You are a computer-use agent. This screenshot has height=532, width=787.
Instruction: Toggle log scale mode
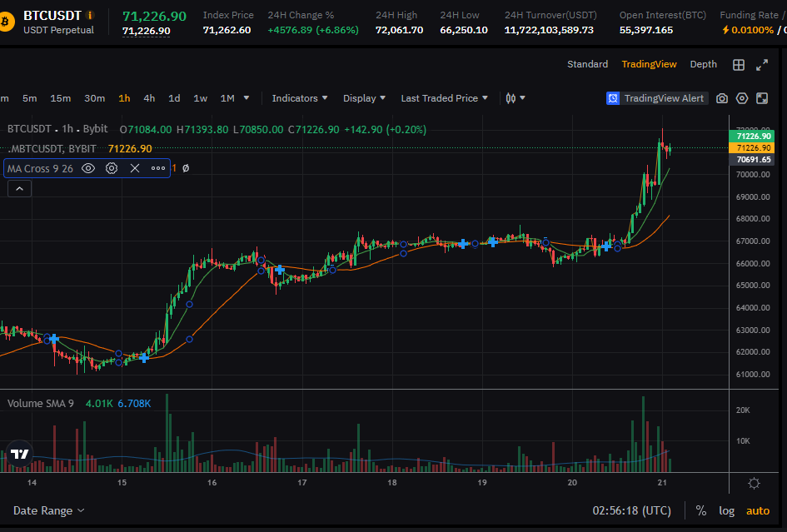click(726, 511)
